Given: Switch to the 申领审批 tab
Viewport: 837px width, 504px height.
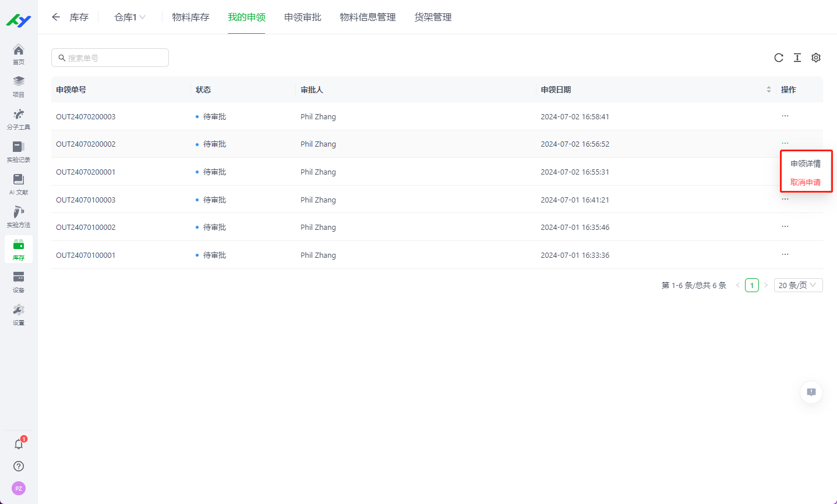Looking at the screenshot, I should coord(302,17).
